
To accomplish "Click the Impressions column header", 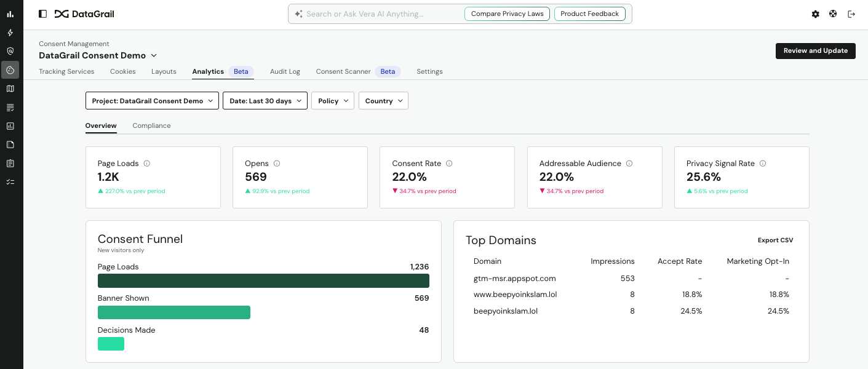I will tap(613, 261).
